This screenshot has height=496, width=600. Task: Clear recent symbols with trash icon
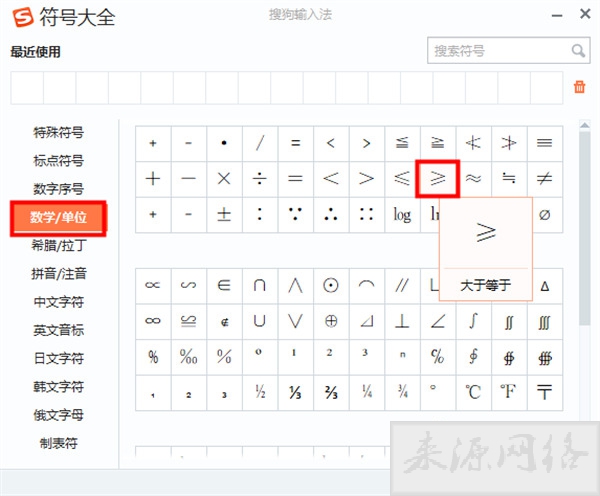pyautogui.click(x=579, y=87)
